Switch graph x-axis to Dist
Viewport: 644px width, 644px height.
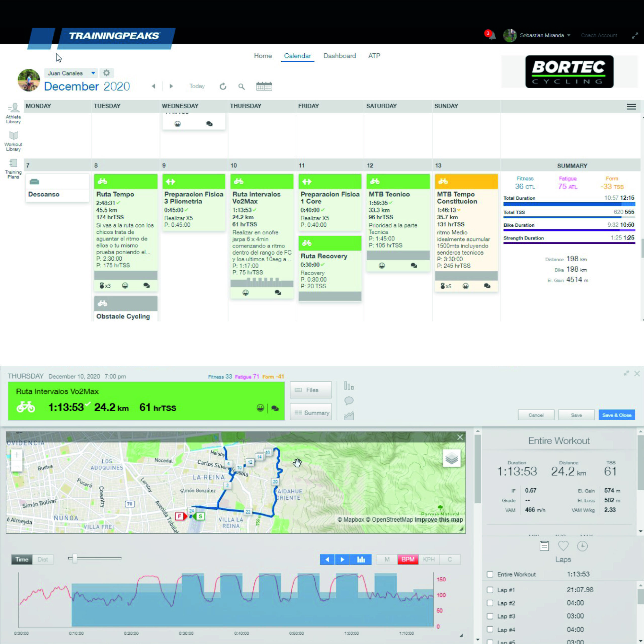(43, 559)
